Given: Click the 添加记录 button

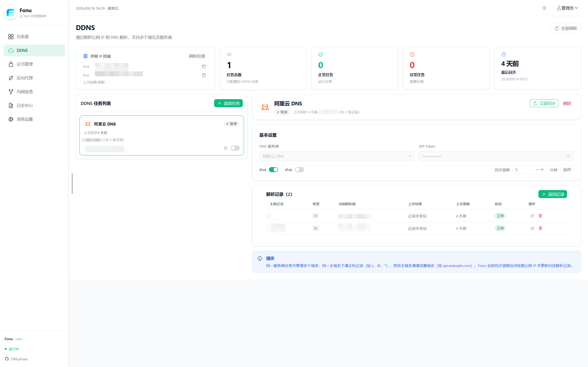Looking at the screenshot, I should (x=553, y=194).
